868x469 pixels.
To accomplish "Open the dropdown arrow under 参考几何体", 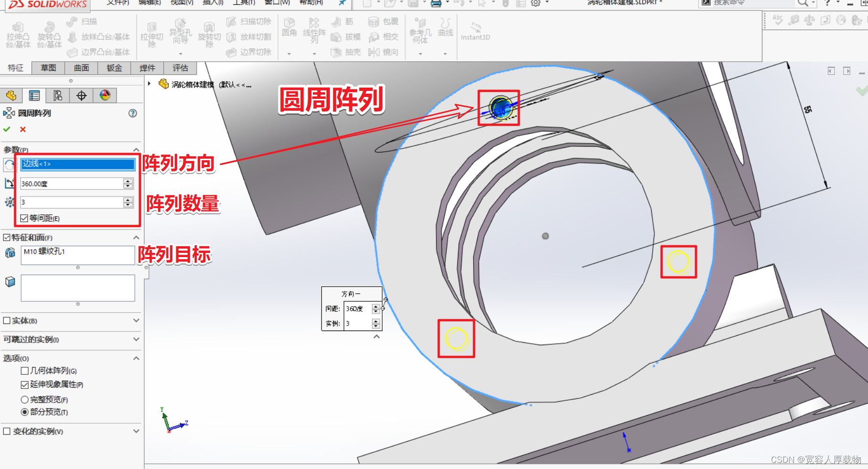I will coord(420,54).
